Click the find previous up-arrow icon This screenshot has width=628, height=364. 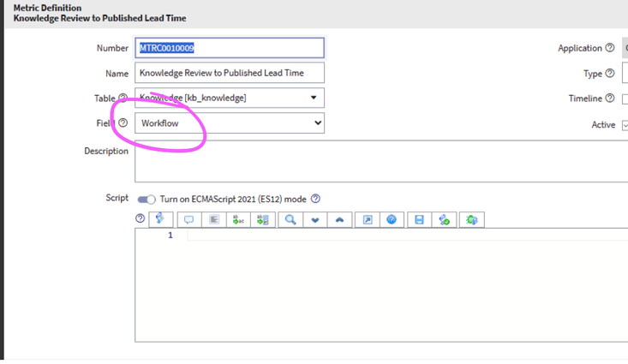point(339,219)
